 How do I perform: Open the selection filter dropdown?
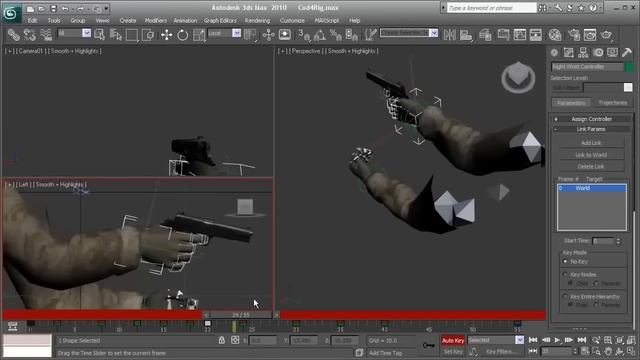coord(87,33)
